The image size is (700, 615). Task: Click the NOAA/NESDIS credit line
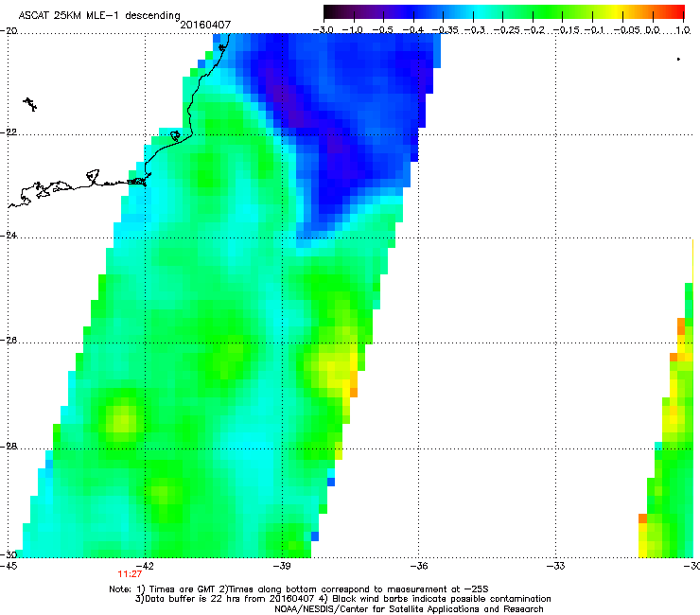409,609
